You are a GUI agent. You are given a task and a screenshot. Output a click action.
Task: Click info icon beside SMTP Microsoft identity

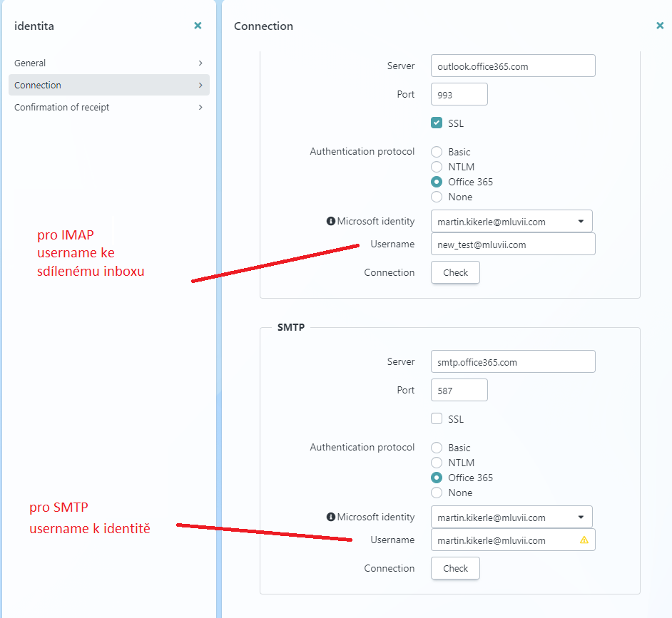(x=330, y=517)
